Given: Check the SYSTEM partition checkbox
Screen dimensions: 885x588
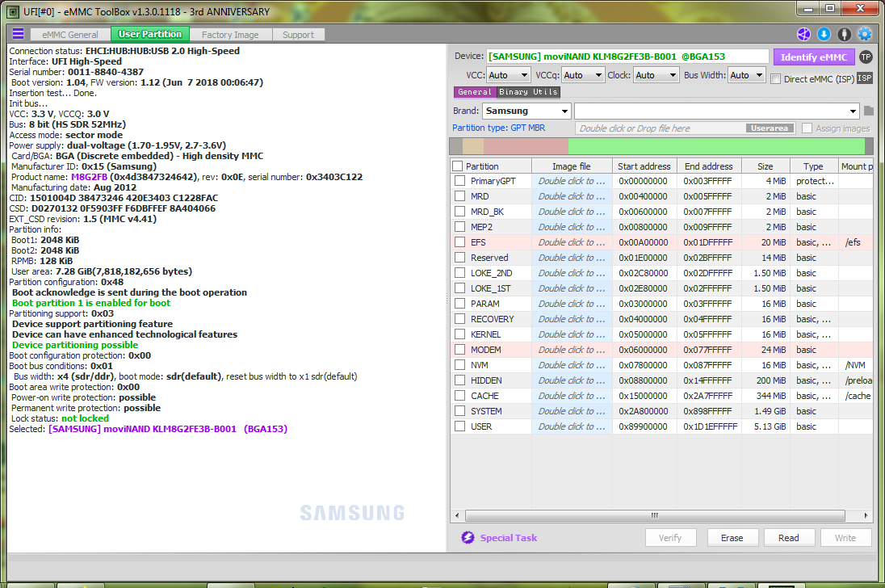Looking at the screenshot, I should point(460,411).
